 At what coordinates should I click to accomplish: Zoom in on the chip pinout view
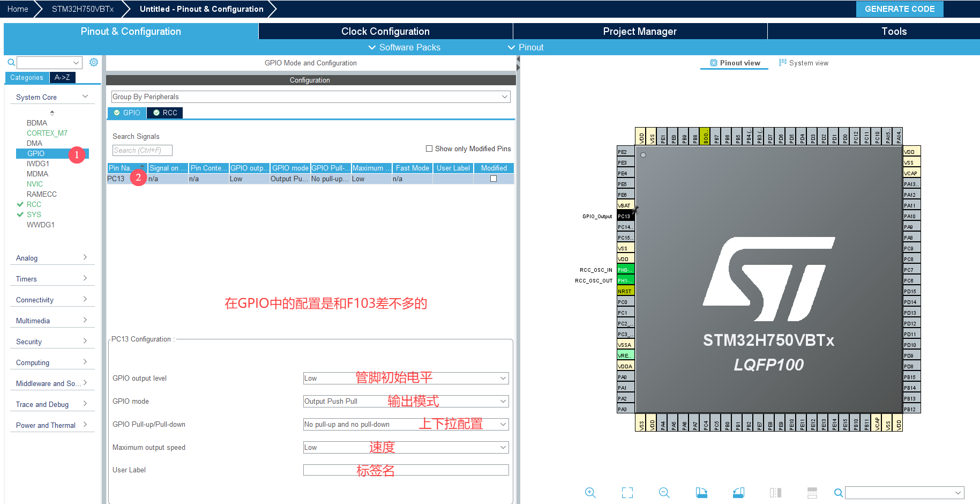590,492
